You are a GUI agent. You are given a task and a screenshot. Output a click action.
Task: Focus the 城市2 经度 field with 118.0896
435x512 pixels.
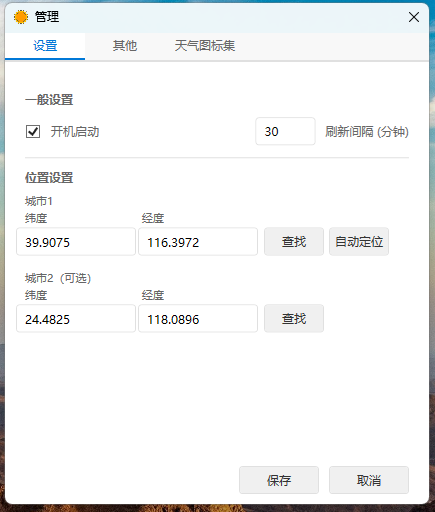198,318
